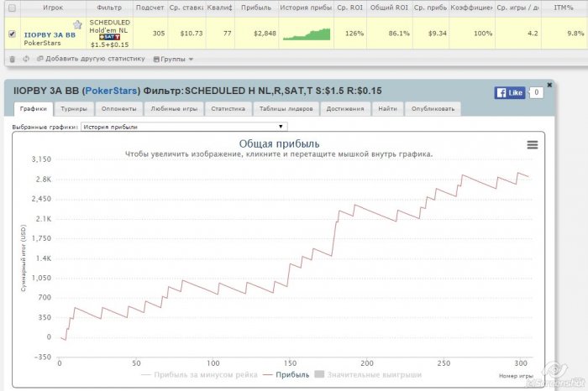Screen dimensions: 588x391
Task: Sort by the Подсчет column header
Action: pyautogui.click(x=150, y=8)
